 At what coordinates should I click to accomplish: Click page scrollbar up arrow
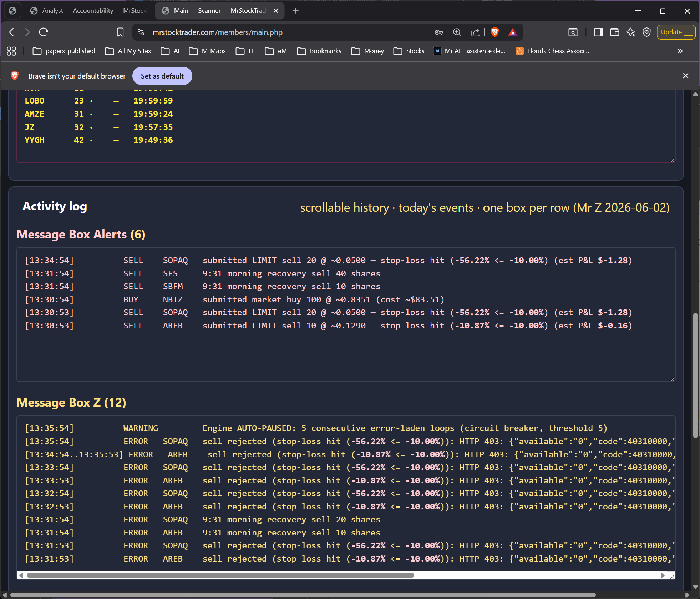tap(695, 94)
